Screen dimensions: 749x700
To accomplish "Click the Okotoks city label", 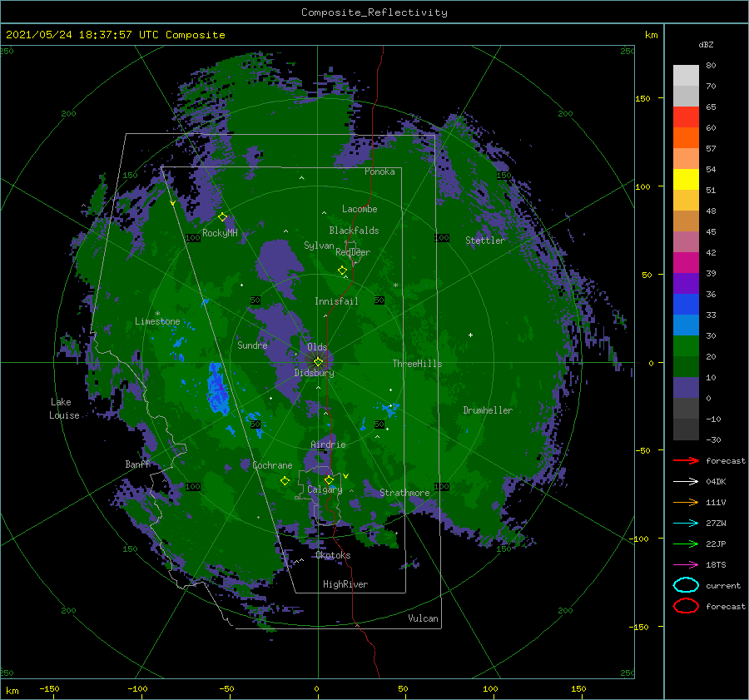I will (333, 555).
